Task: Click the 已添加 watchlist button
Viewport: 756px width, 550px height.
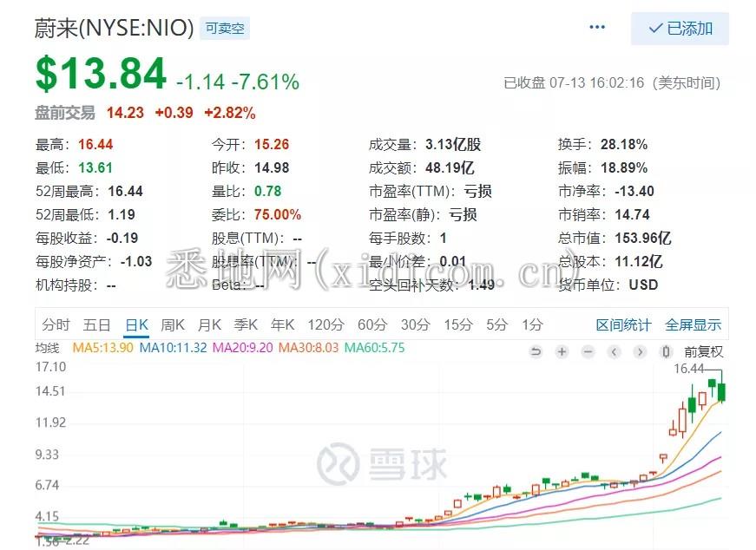Action: tap(680, 29)
